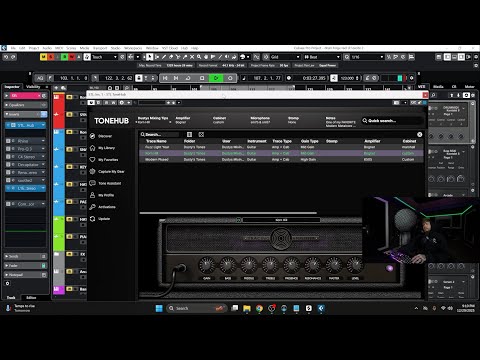Screen dimensions: 480x360
Task: Toggle red Write automation (W) button
Action: coord(72,57)
